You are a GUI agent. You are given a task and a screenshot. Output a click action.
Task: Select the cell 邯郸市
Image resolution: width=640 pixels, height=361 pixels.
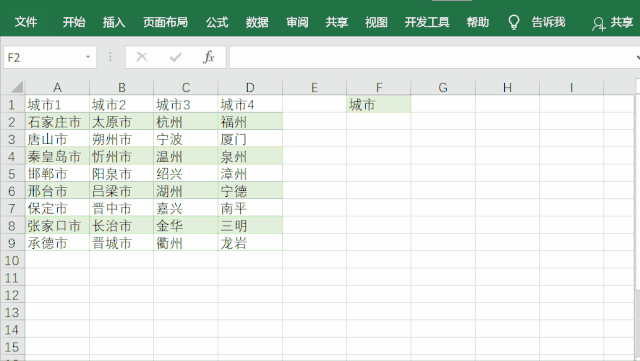point(57,174)
